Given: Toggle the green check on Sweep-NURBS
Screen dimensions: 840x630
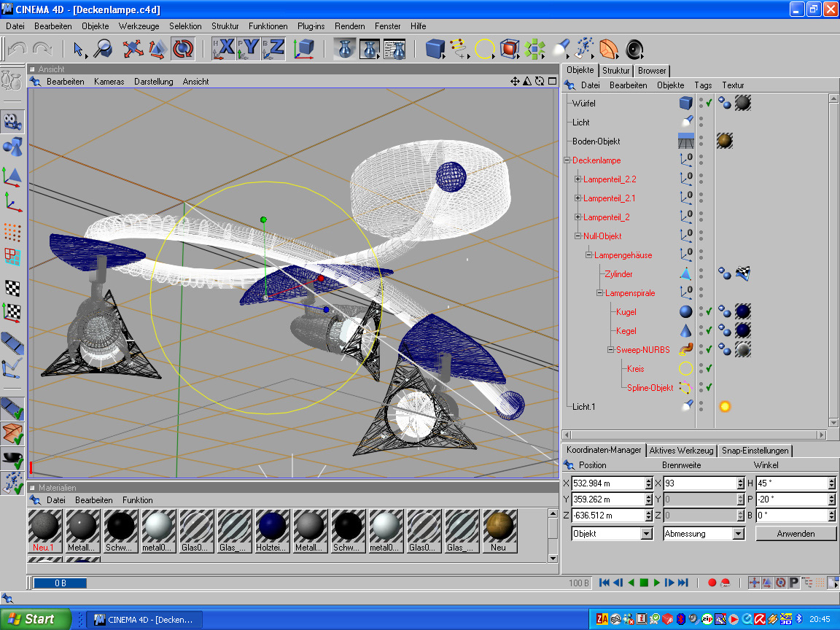Looking at the screenshot, I should [709, 350].
